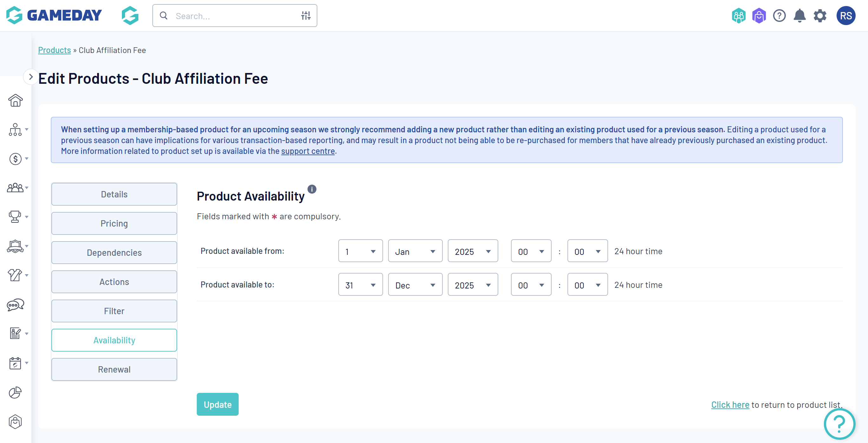Click the reports pie chart icon
The width and height of the screenshot is (868, 443).
15,393
